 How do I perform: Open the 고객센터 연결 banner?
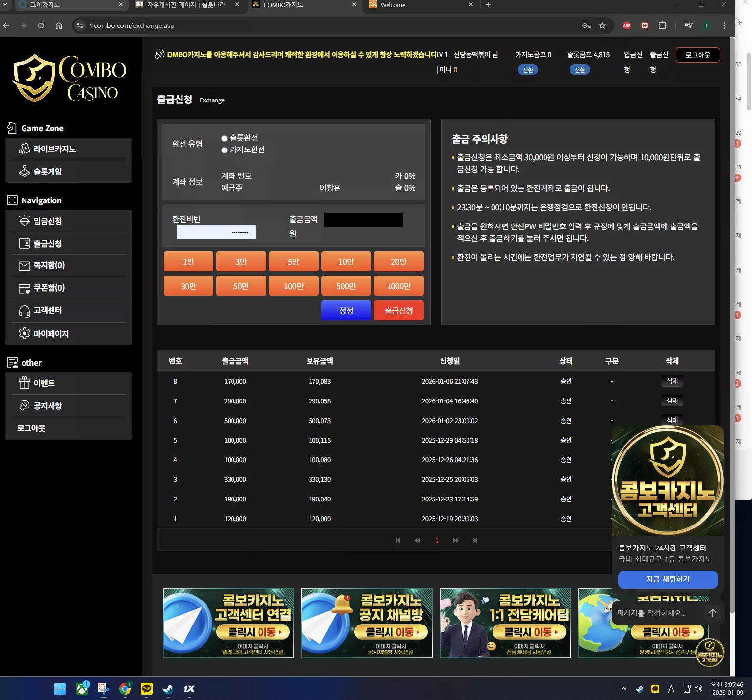(229, 623)
